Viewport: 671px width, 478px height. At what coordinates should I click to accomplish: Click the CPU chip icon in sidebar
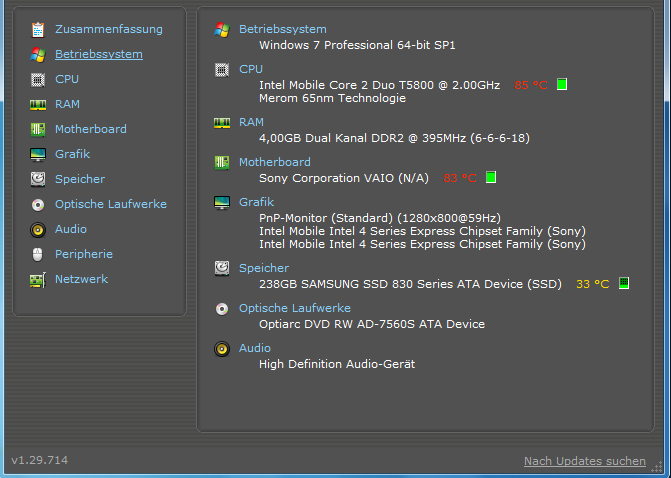pos(38,80)
